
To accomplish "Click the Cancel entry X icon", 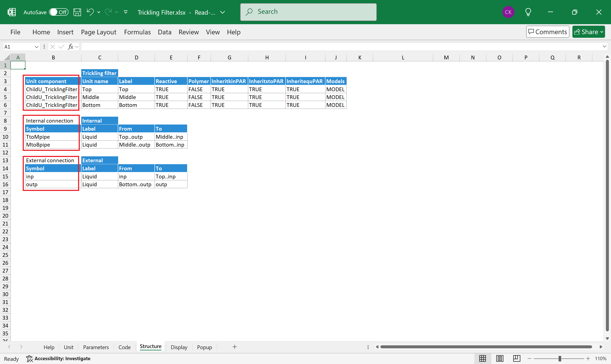I will (52, 47).
